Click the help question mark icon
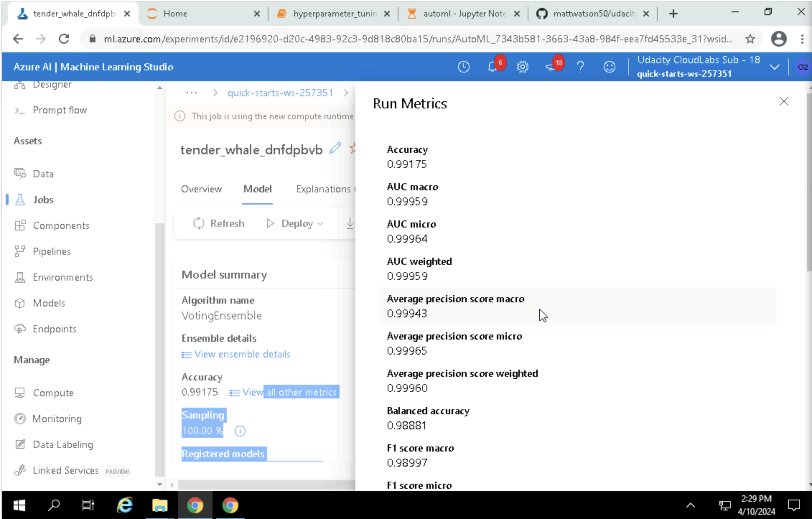Image resolution: width=812 pixels, height=519 pixels. click(x=580, y=67)
